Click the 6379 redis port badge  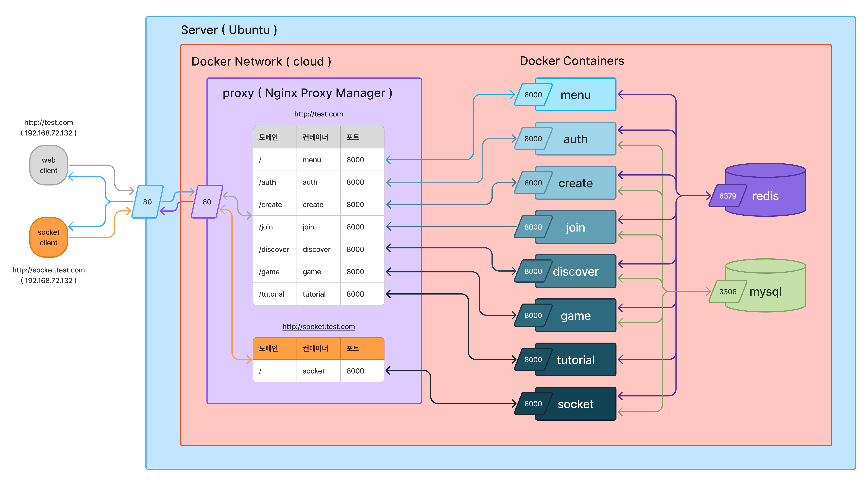pyautogui.click(x=728, y=196)
